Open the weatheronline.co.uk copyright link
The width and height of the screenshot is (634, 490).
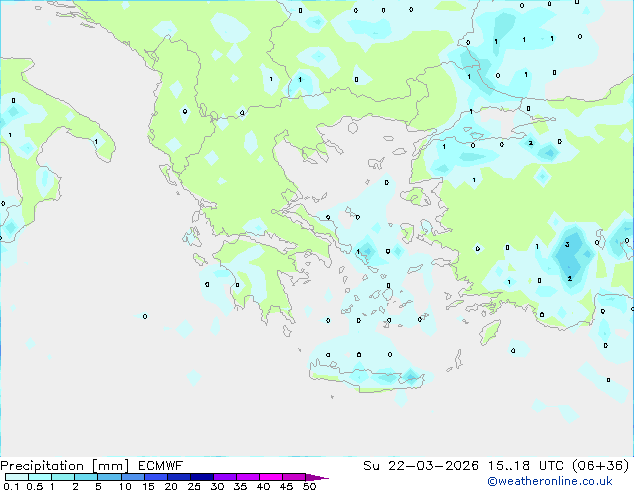point(550,481)
